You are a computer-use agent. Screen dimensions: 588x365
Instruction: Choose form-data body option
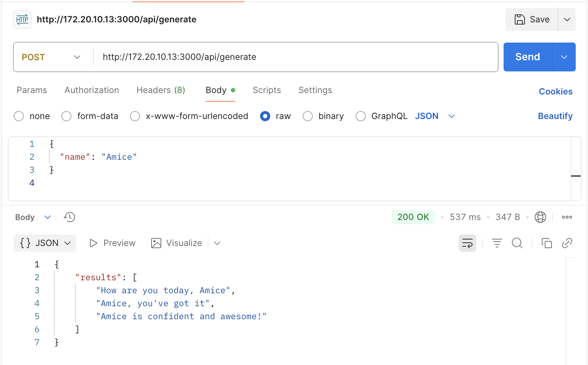point(66,116)
